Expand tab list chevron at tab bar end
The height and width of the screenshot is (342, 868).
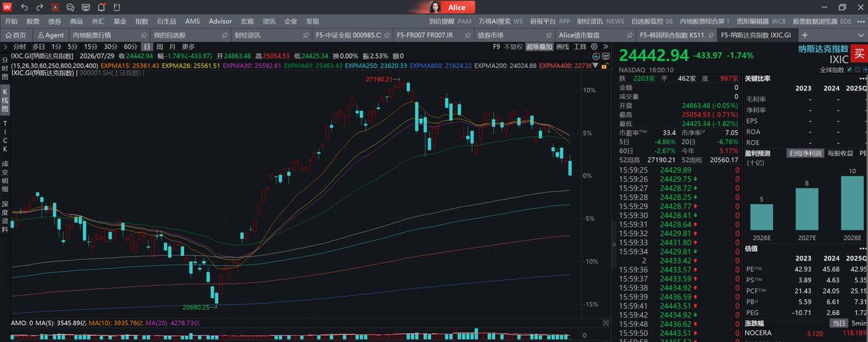861,35
